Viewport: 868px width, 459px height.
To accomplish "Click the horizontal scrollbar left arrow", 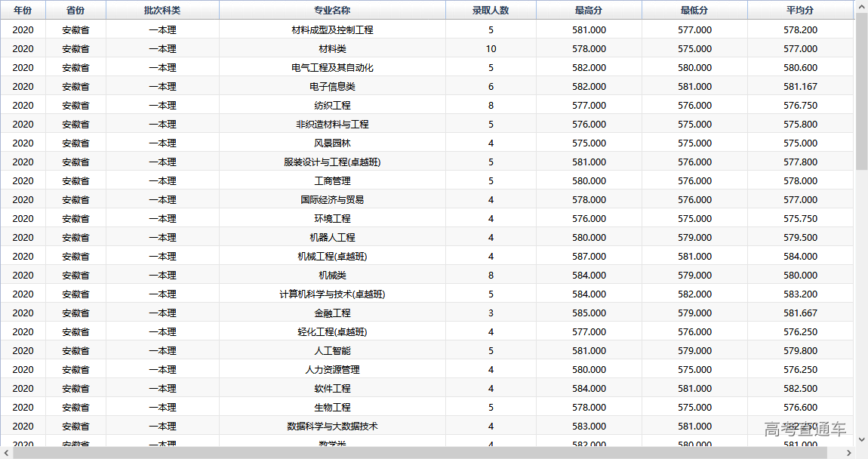I will coord(6,453).
